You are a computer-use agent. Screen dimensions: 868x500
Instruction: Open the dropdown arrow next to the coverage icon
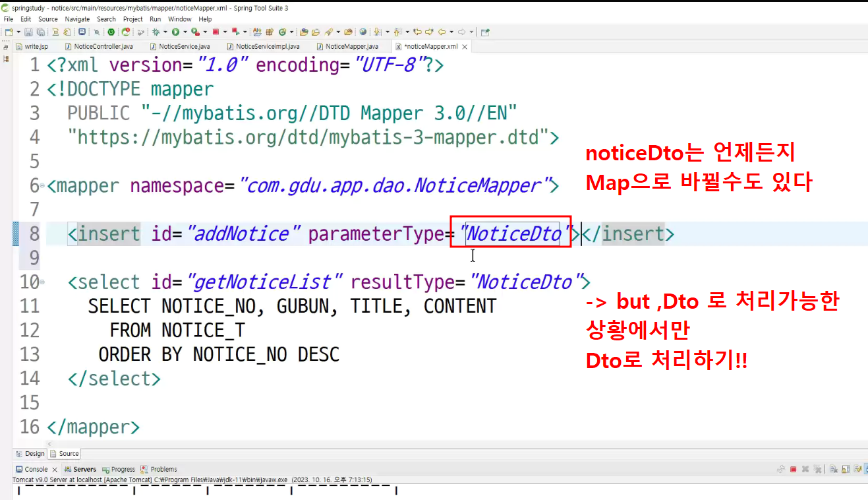click(x=205, y=32)
